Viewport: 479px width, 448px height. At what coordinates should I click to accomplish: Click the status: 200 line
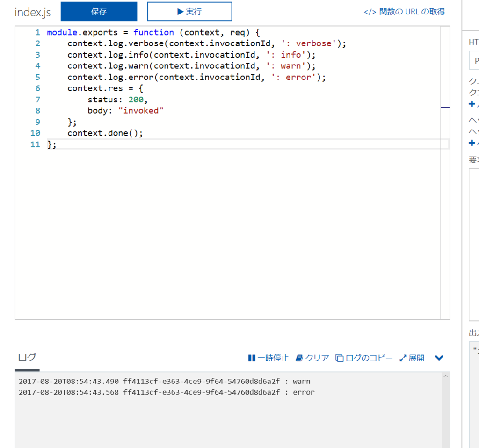pyautogui.click(x=117, y=100)
